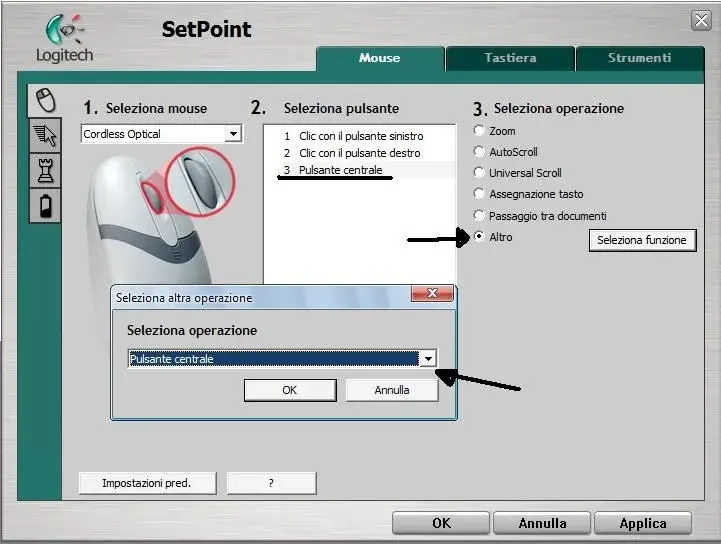Click the Applica button

click(643, 523)
